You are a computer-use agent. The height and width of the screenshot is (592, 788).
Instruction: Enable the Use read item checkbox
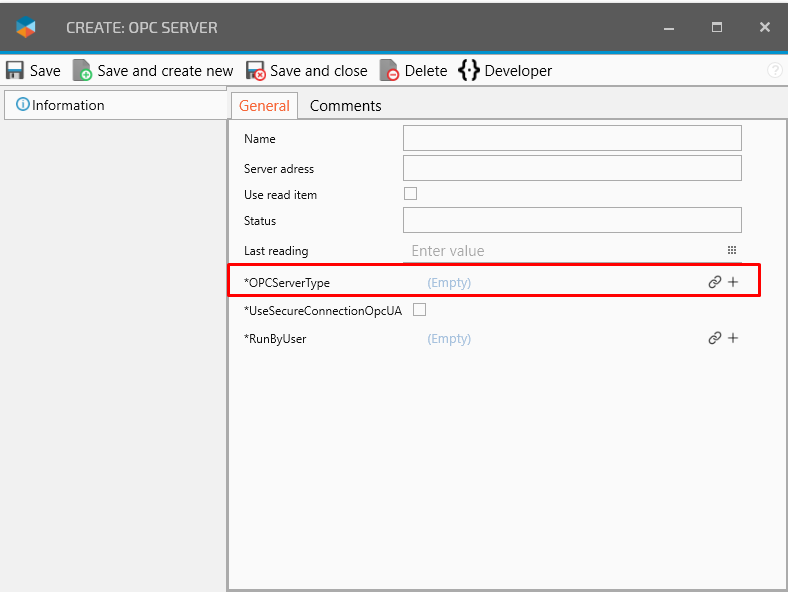[x=410, y=194]
